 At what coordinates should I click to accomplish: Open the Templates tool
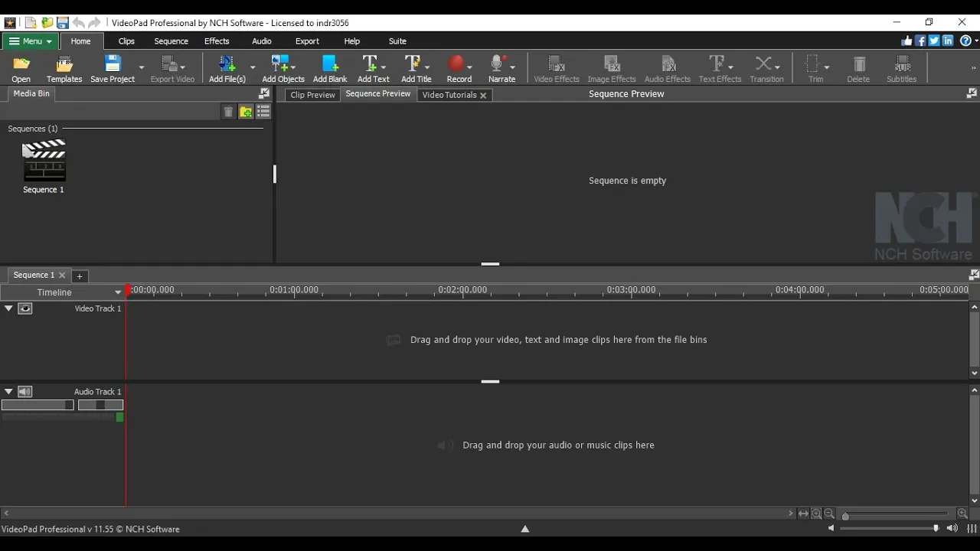click(x=64, y=69)
